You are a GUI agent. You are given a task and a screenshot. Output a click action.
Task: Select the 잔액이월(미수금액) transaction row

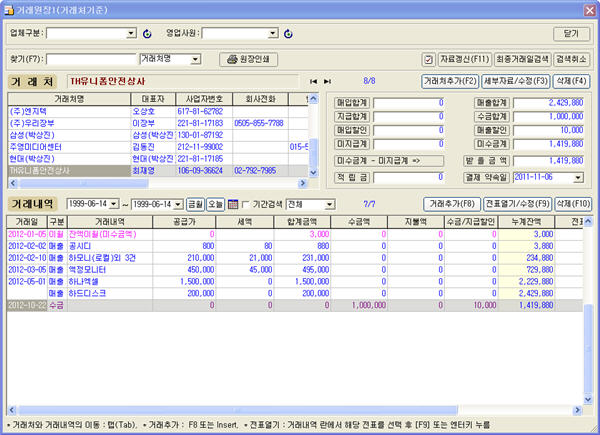pos(295,234)
